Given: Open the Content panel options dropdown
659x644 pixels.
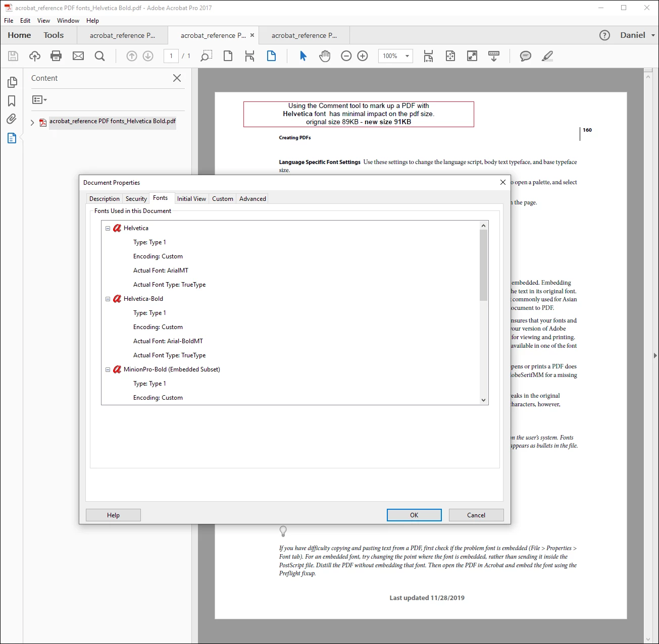Looking at the screenshot, I should tap(39, 100).
